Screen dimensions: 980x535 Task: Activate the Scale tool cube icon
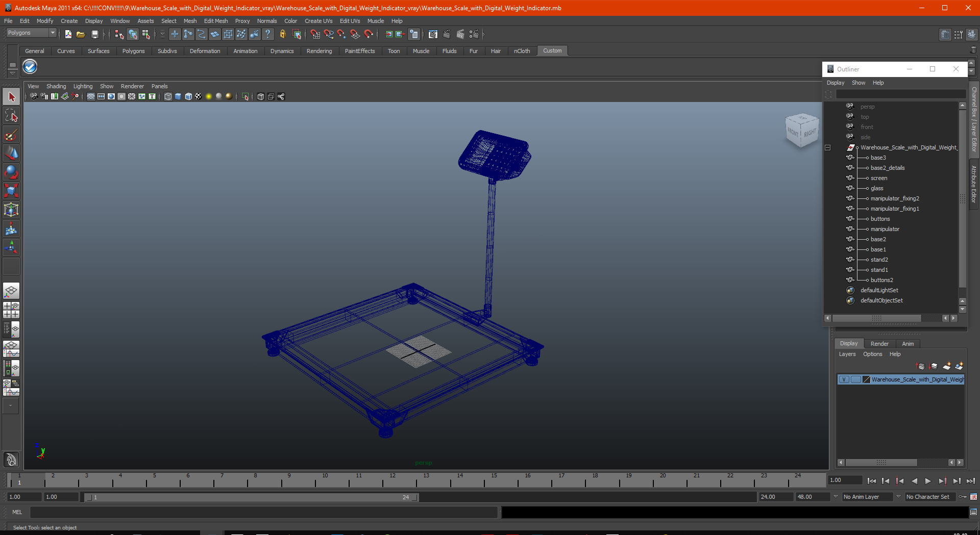[11, 191]
